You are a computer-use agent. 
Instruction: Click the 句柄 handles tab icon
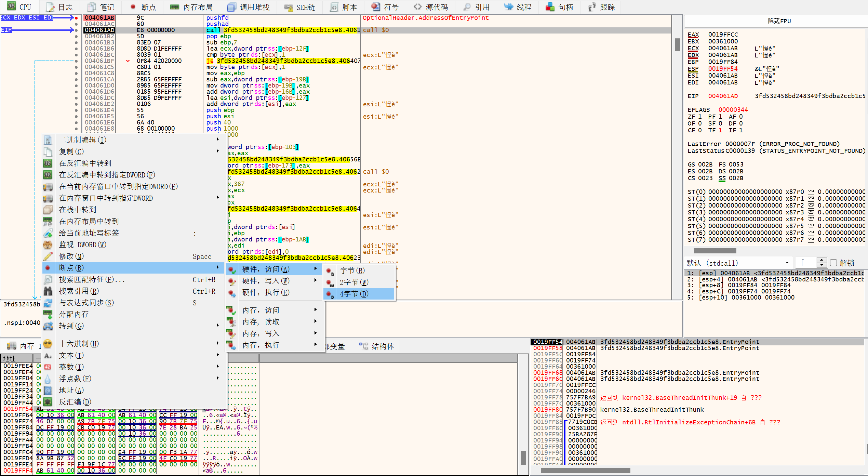[x=550, y=7]
